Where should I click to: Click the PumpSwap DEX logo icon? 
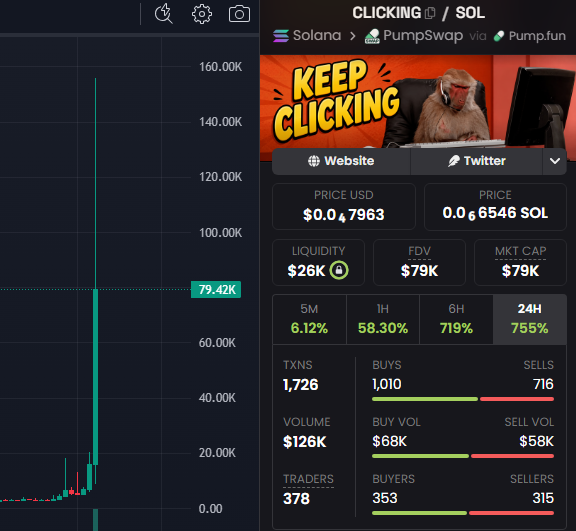(x=372, y=36)
